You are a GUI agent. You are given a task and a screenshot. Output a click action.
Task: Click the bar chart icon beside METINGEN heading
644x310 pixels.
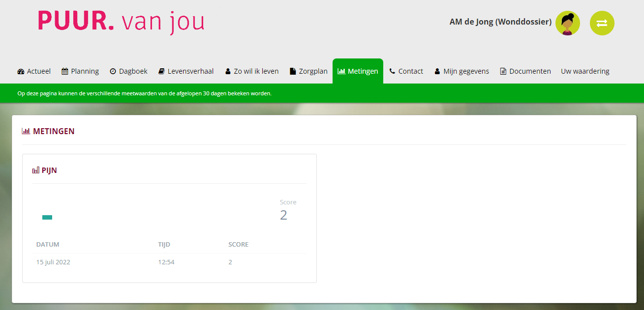point(26,131)
